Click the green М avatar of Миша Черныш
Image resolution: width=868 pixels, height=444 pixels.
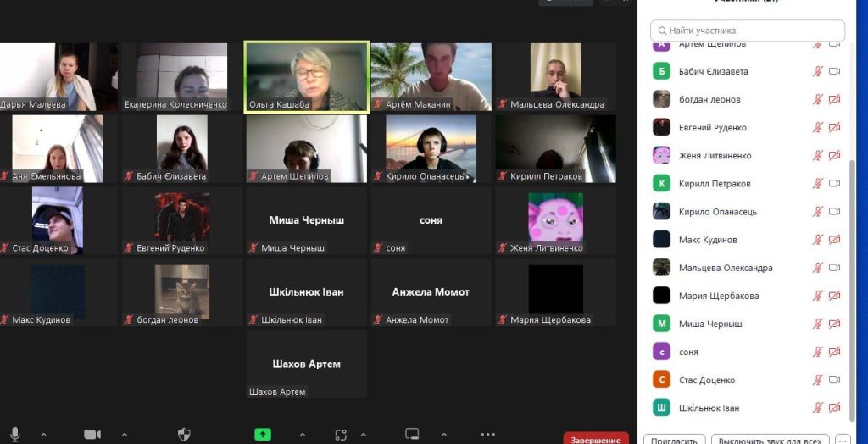[x=661, y=324]
